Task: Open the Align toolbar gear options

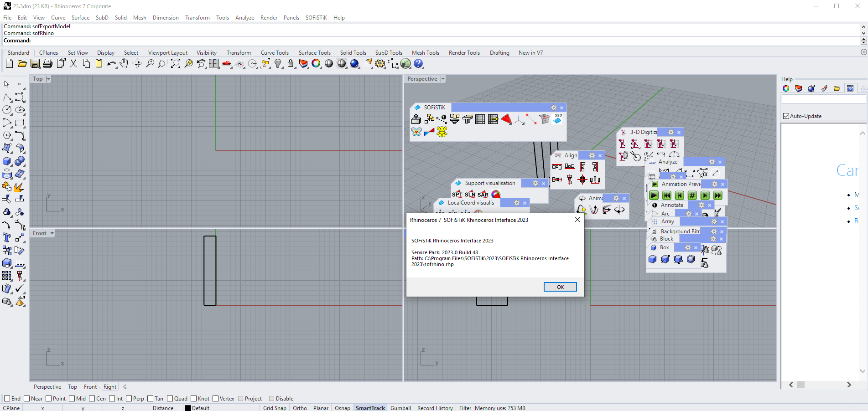Action: tap(592, 155)
